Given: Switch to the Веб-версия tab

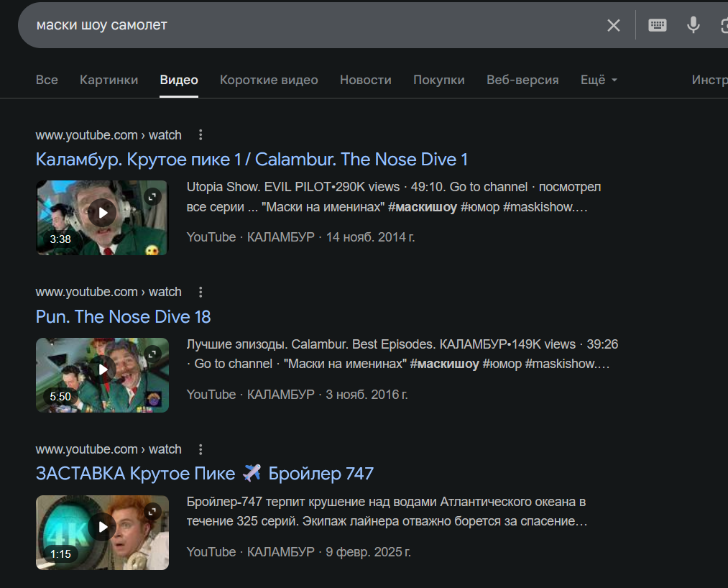Looking at the screenshot, I should (x=522, y=80).
